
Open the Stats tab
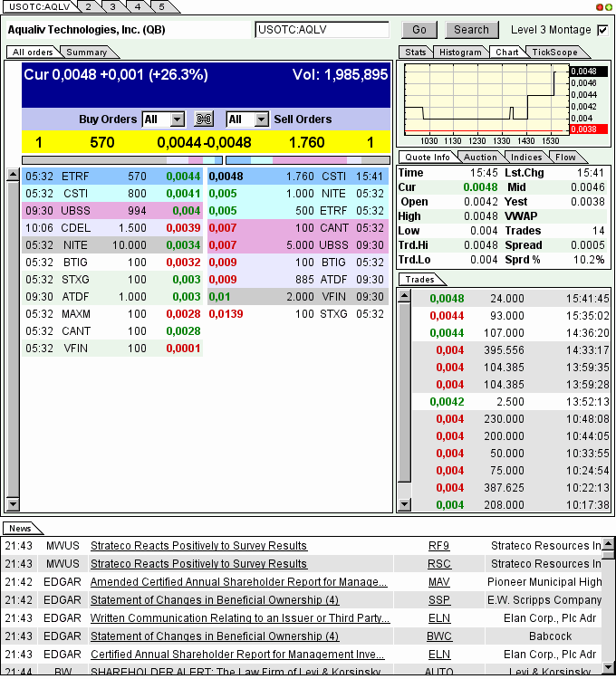(415, 52)
